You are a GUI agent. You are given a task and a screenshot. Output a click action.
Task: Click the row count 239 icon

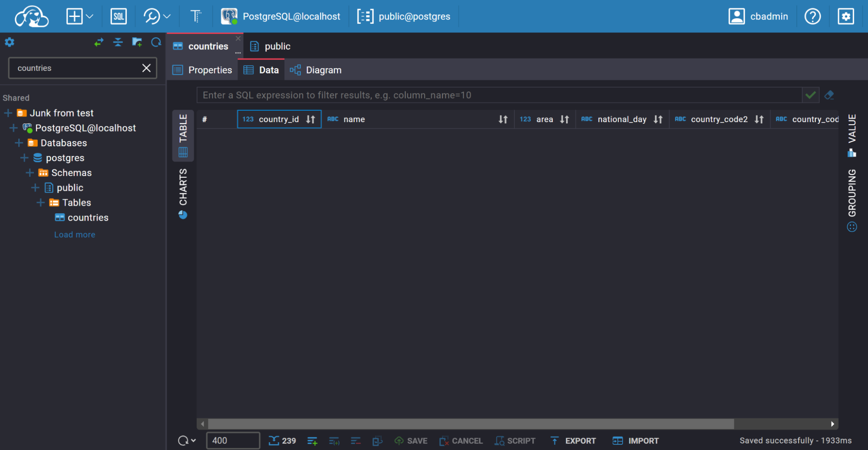282,441
